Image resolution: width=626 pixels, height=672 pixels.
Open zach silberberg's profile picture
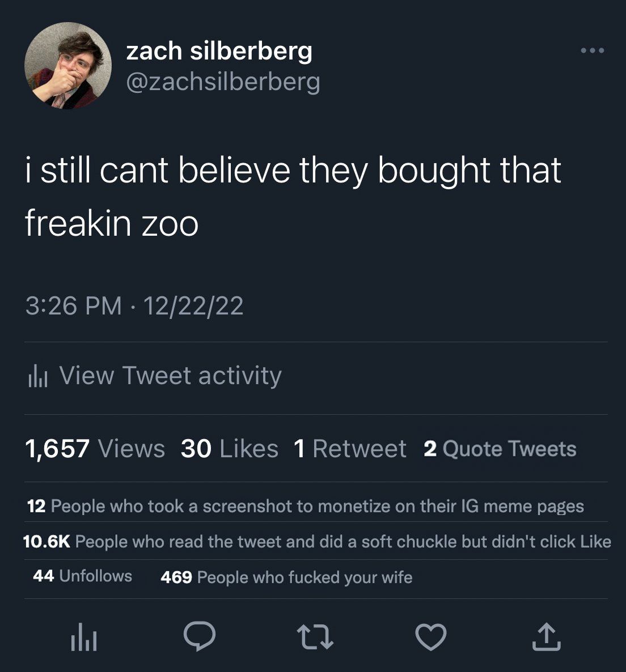pyautogui.click(x=67, y=65)
